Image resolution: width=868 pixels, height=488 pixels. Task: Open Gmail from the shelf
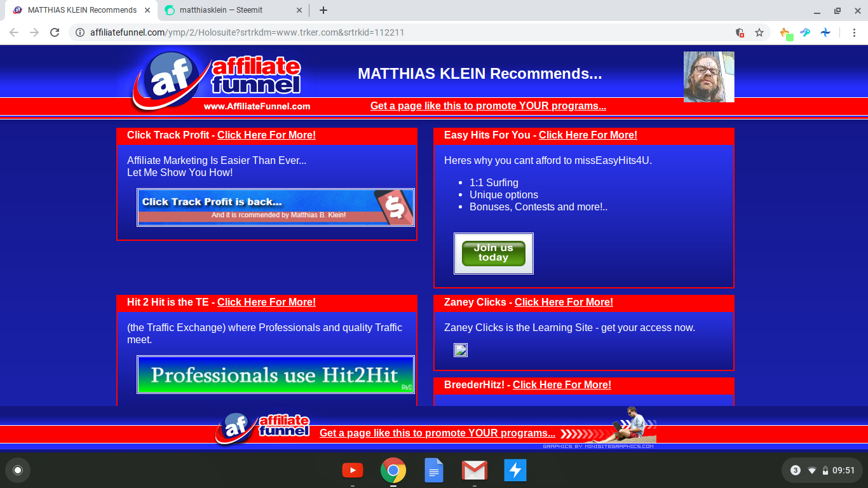pos(475,470)
